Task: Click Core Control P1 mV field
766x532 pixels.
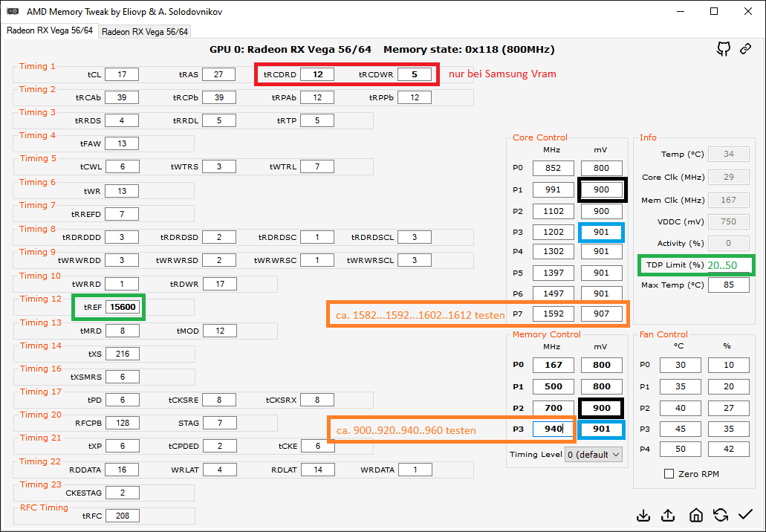Action: (x=601, y=189)
